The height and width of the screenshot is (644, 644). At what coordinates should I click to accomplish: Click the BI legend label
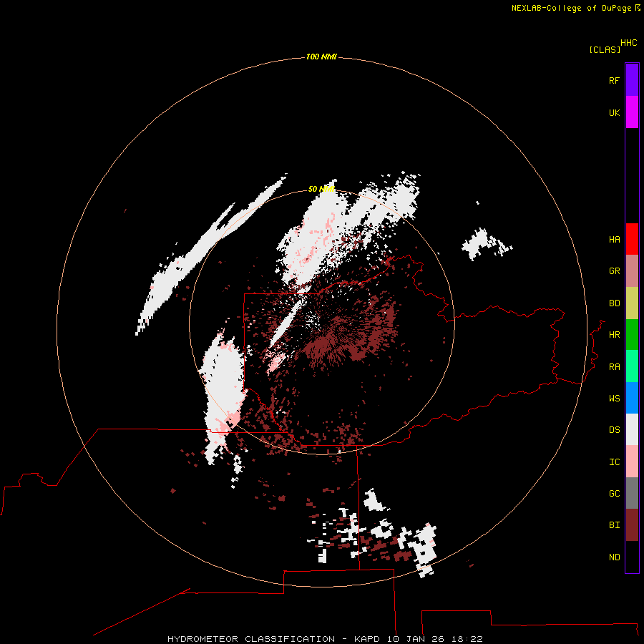click(x=614, y=525)
